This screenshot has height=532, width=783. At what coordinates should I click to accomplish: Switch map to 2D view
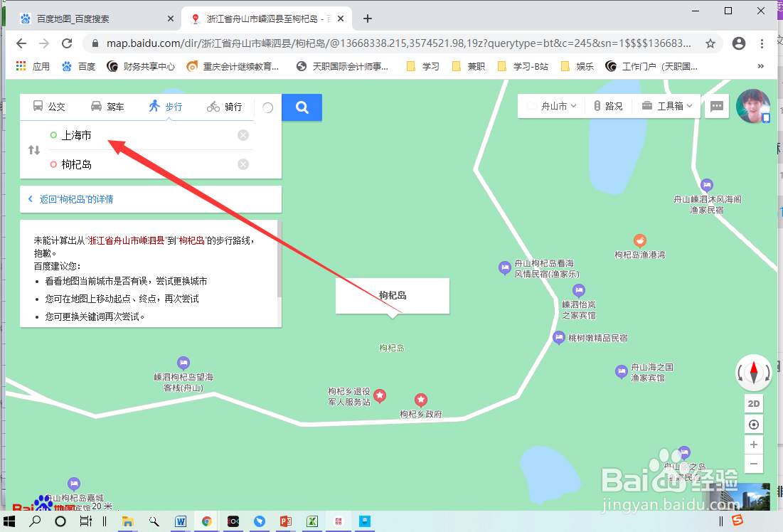(x=754, y=403)
